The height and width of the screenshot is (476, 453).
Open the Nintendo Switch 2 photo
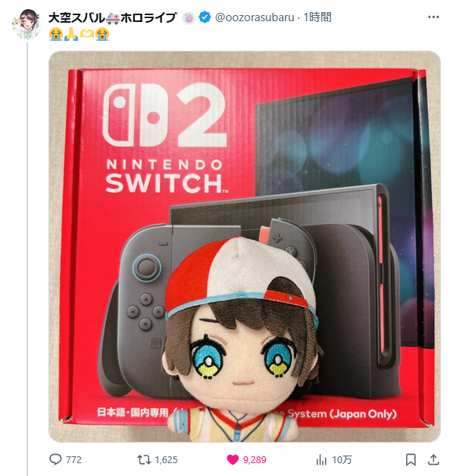[x=245, y=247]
